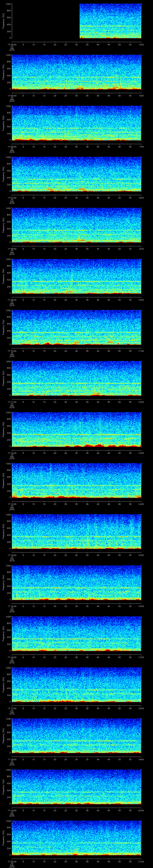
Task: Click the 17:04:00 start time label
Action: coord(12,44)
